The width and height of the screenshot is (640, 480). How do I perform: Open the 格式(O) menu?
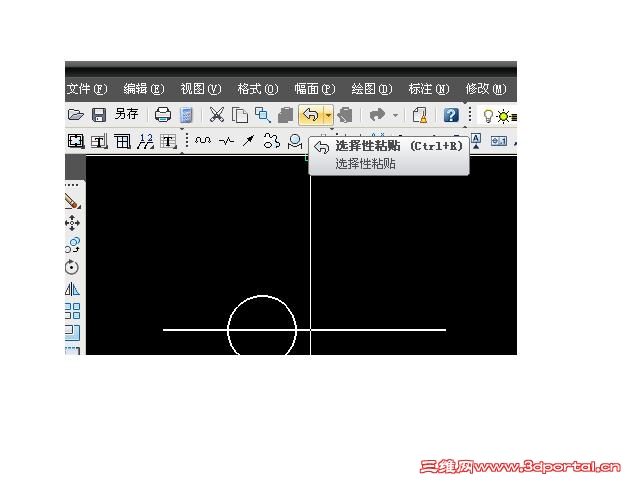tap(258, 89)
